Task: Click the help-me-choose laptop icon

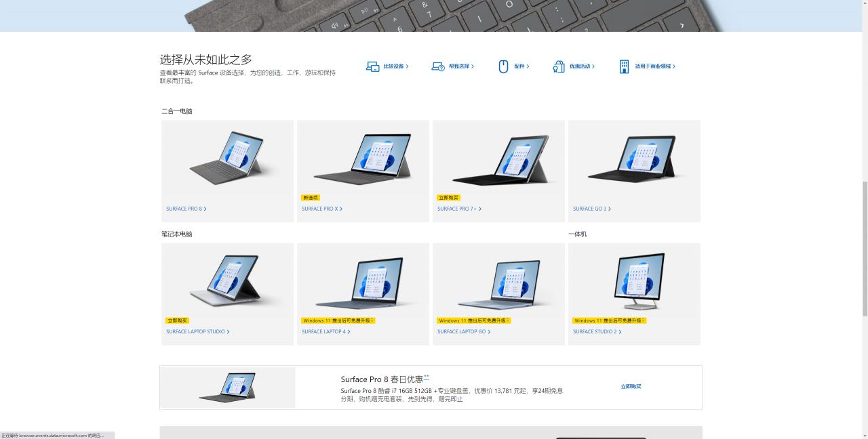Action: (438, 66)
